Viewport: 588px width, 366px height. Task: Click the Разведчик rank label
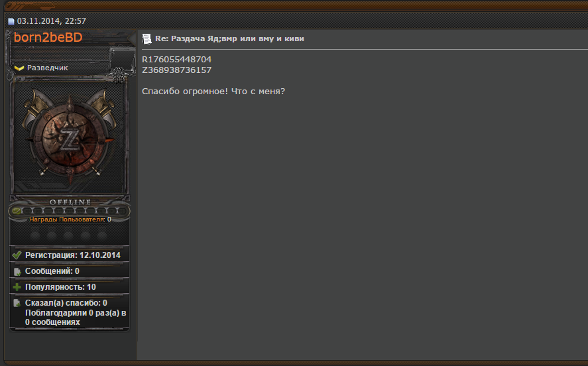(47, 68)
